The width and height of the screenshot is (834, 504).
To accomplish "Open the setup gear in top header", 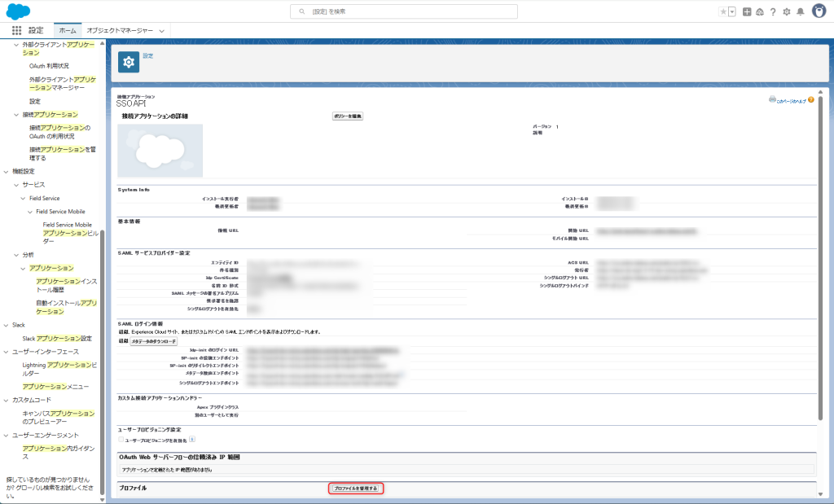I will pos(787,11).
